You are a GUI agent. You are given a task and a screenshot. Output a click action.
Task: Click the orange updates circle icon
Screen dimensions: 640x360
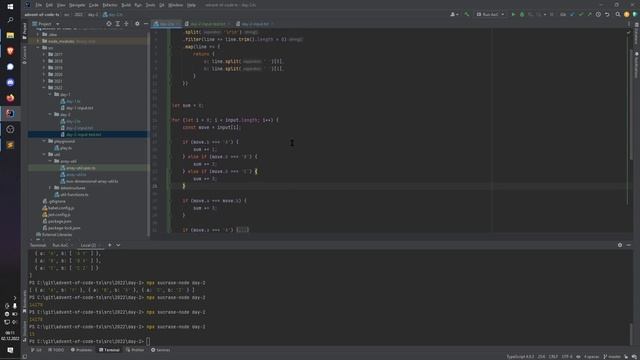(x=627, y=15)
